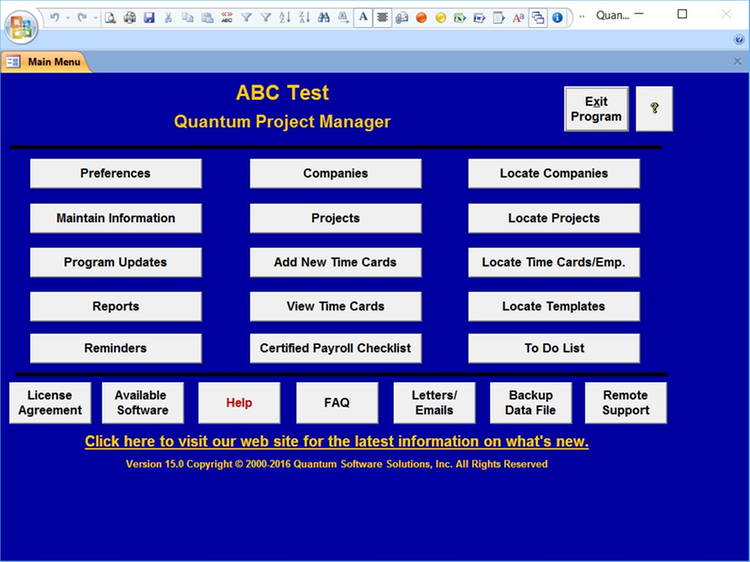Screen dimensions: 750x562
Task: Click the Exit Program button
Action: tap(596, 109)
